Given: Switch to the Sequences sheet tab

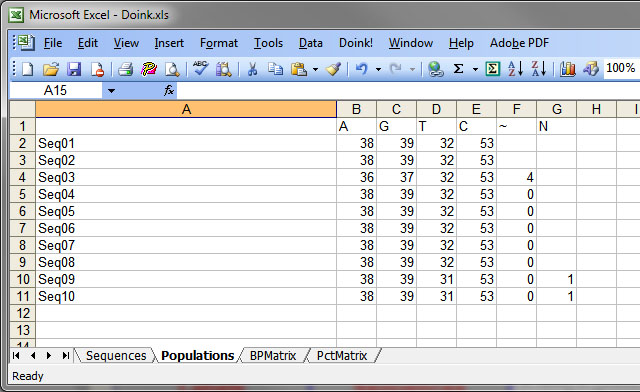Looking at the screenshot, I should tap(116, 356).
